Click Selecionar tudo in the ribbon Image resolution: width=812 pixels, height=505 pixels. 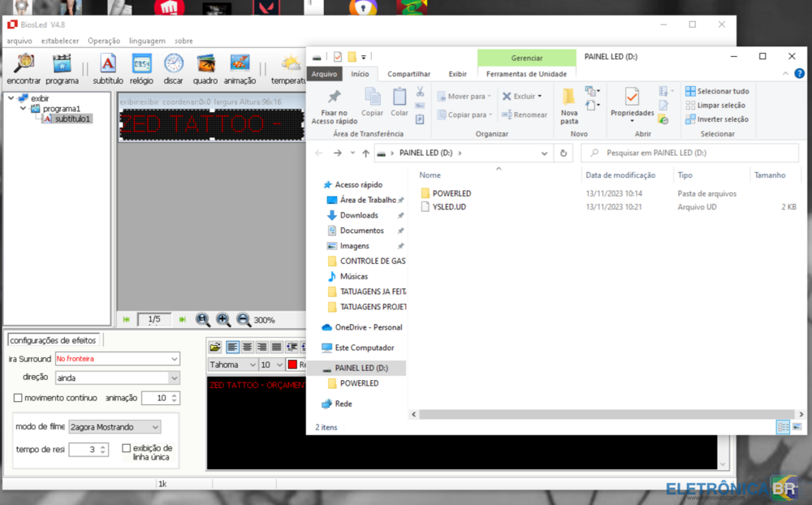pos(717,91)
